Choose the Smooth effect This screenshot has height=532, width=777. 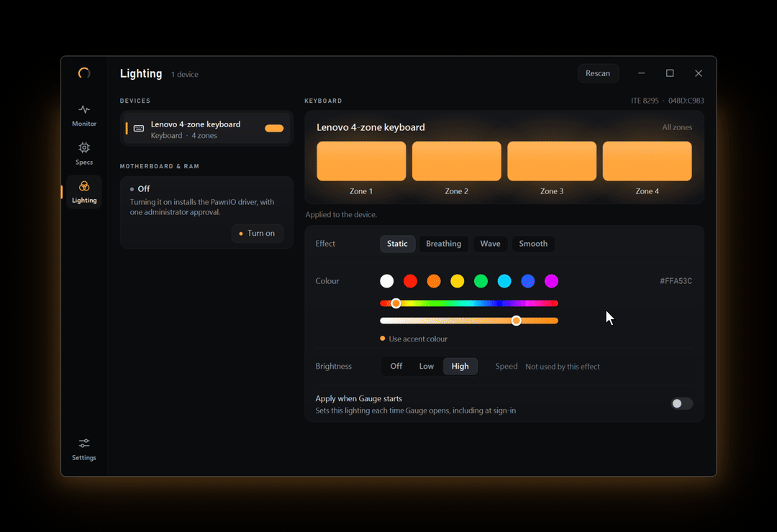[x=533, y=244]
